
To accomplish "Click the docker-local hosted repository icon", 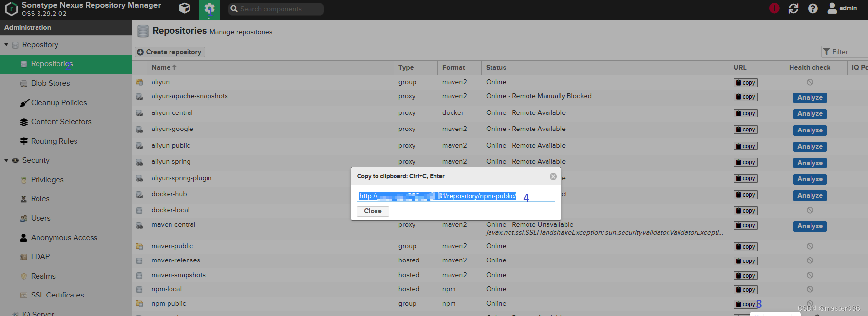I will (139, 211).
